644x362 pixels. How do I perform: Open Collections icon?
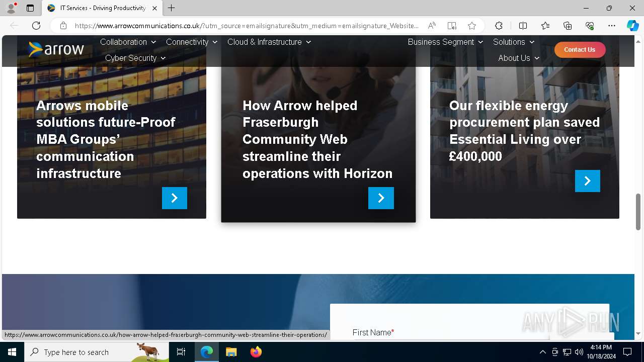[x=568, y=26]
